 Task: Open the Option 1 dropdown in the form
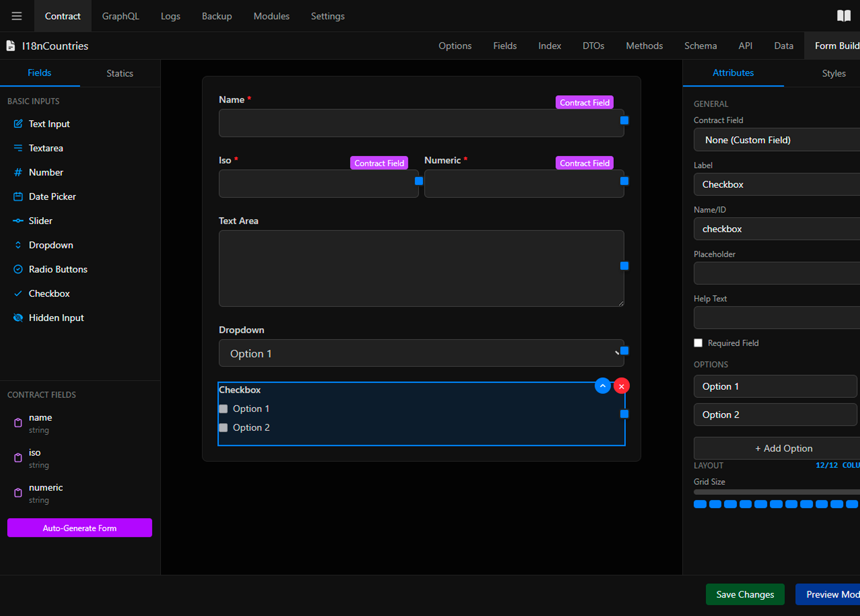pos(421,353)
